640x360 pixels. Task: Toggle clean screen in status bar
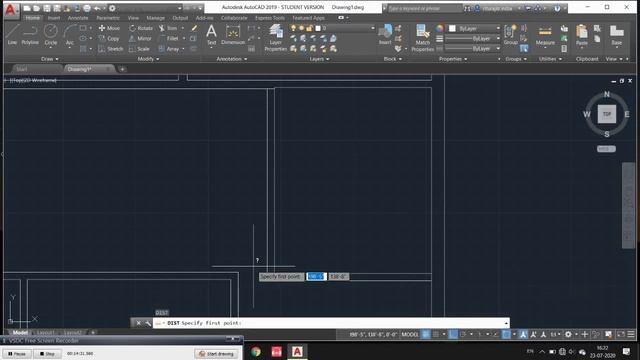pyautogui.click(x=621, y=334)
